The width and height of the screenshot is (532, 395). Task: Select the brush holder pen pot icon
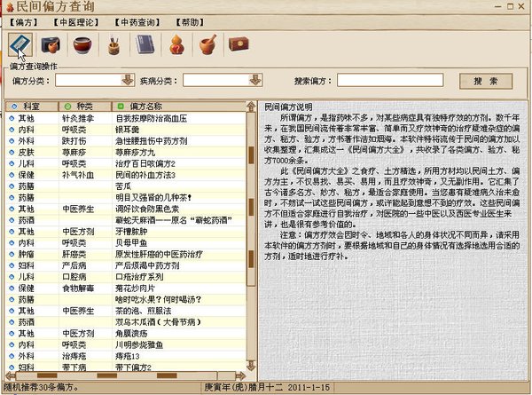coord(114,45)
